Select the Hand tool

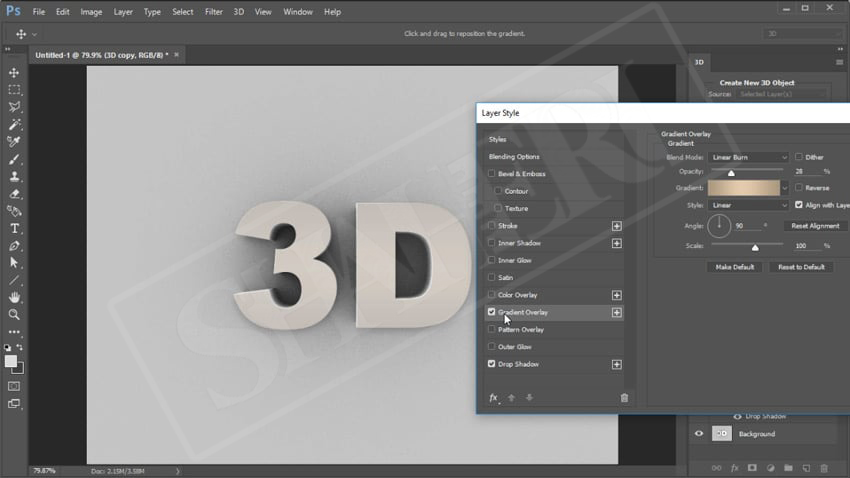coord(14,297)
